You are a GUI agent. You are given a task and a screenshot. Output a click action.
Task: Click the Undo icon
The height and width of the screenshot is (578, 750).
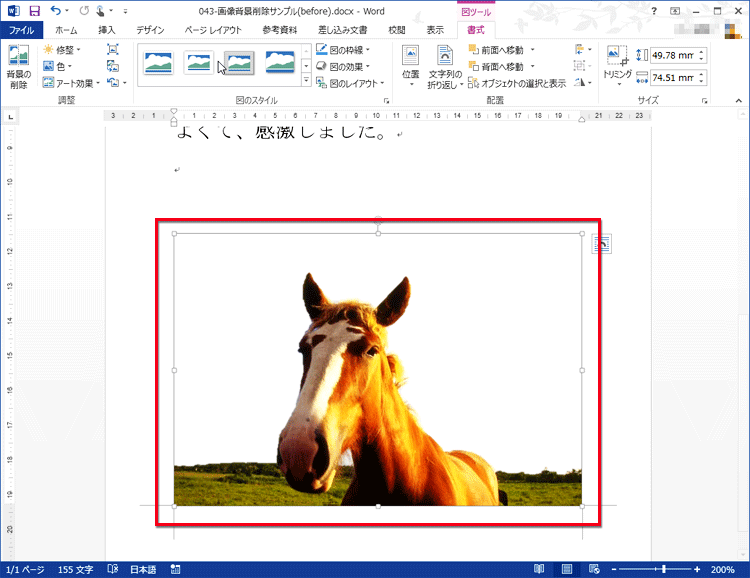tap(56, 11)
